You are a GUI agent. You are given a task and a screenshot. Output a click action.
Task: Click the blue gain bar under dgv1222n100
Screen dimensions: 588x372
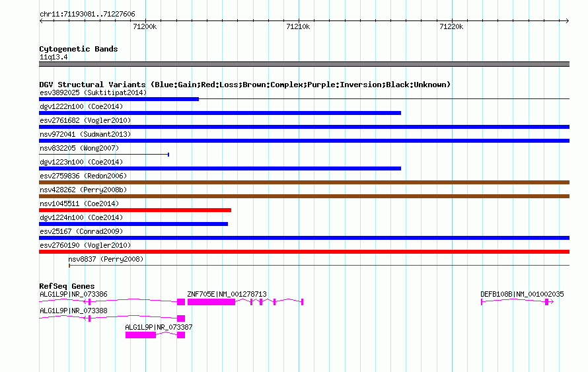tap(220, 113)
